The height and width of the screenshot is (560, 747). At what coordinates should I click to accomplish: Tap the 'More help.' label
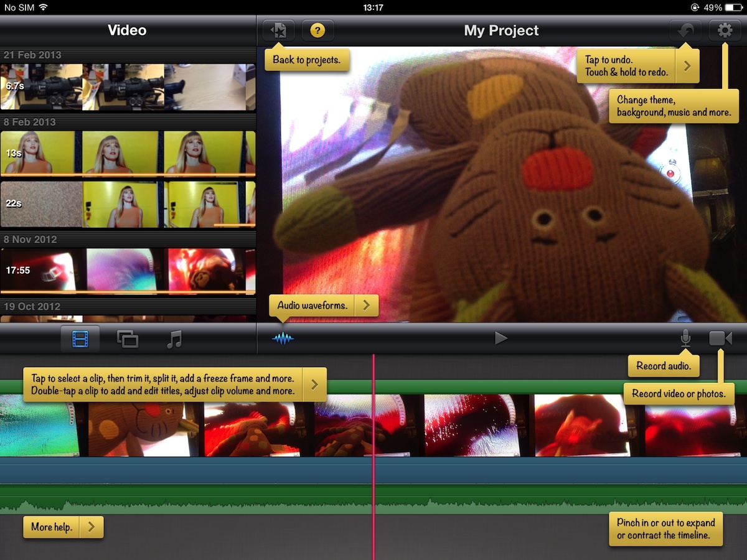[x=52, y=527]
